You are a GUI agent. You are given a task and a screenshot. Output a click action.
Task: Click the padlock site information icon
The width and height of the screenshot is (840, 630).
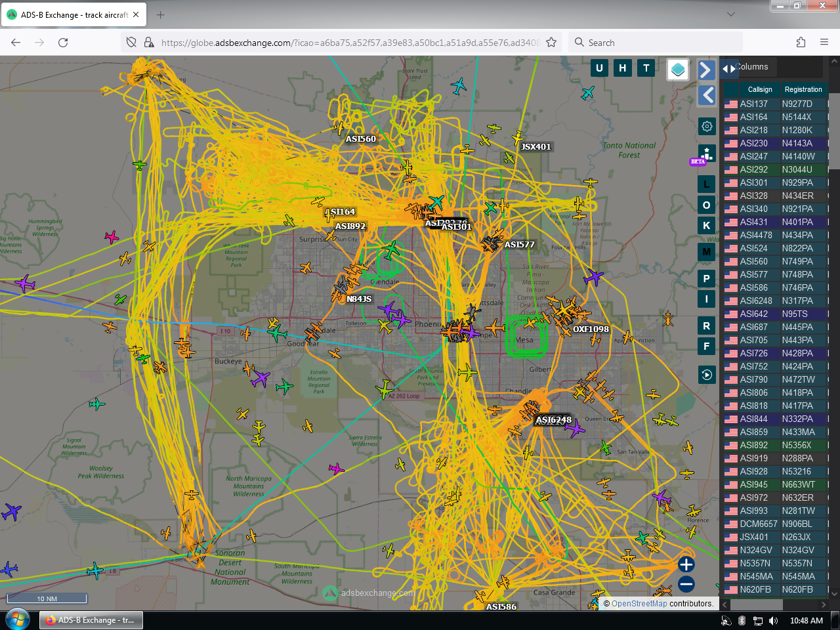(x=149, y=42)
